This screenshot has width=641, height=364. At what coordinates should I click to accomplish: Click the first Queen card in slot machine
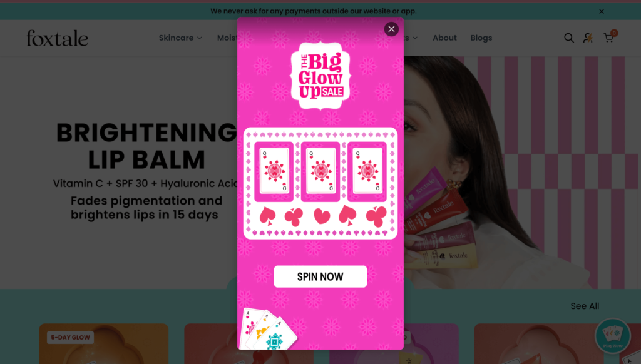(274, 171)
